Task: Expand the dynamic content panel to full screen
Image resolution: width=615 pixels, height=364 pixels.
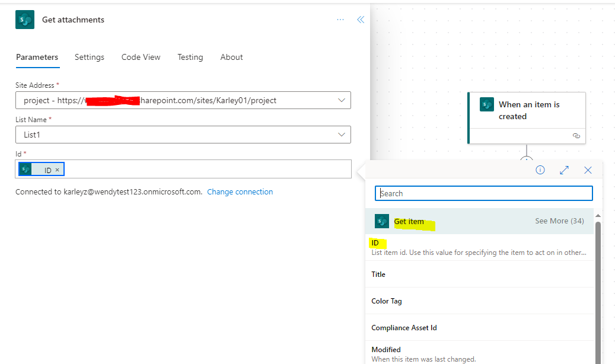Action: (x=564, y=170)
